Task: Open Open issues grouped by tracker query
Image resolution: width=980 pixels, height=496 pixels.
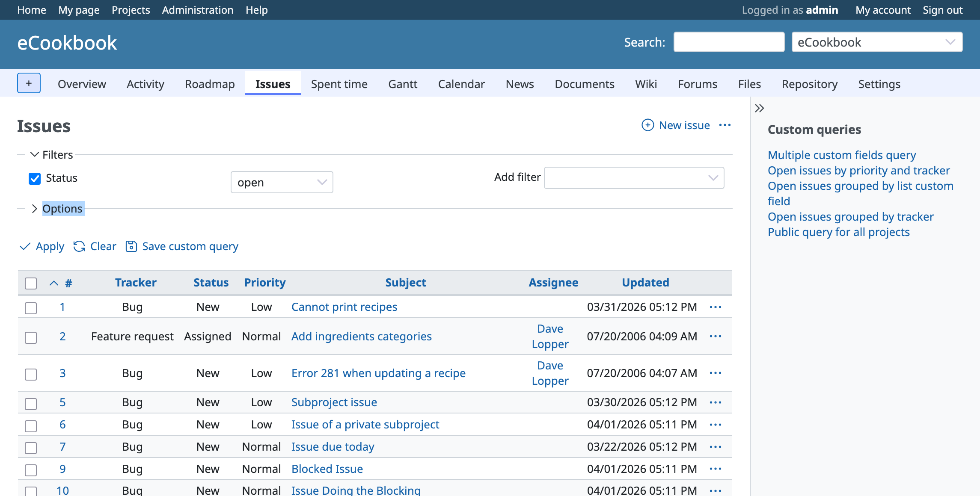Action: pos(850,216)
